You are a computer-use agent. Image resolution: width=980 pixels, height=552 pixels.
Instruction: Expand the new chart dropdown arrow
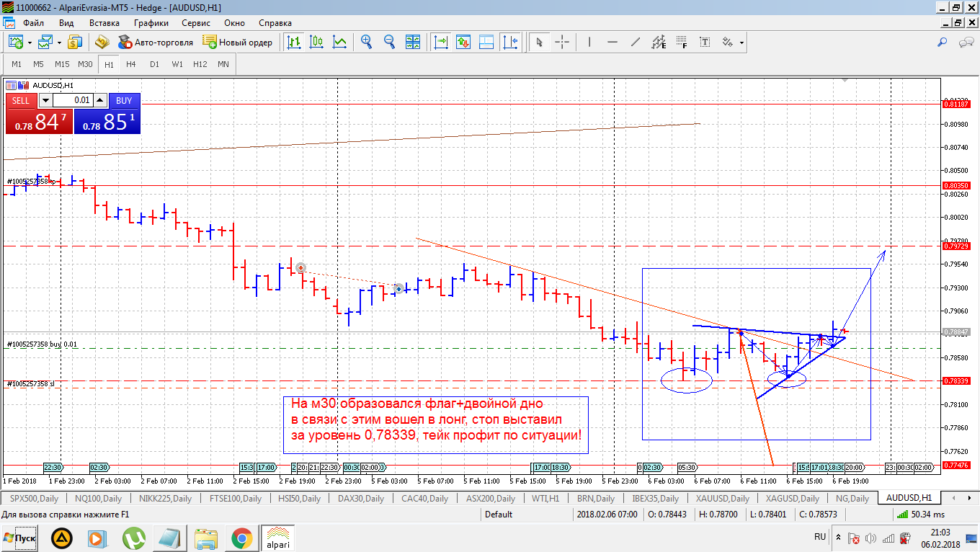pos(30,43)
